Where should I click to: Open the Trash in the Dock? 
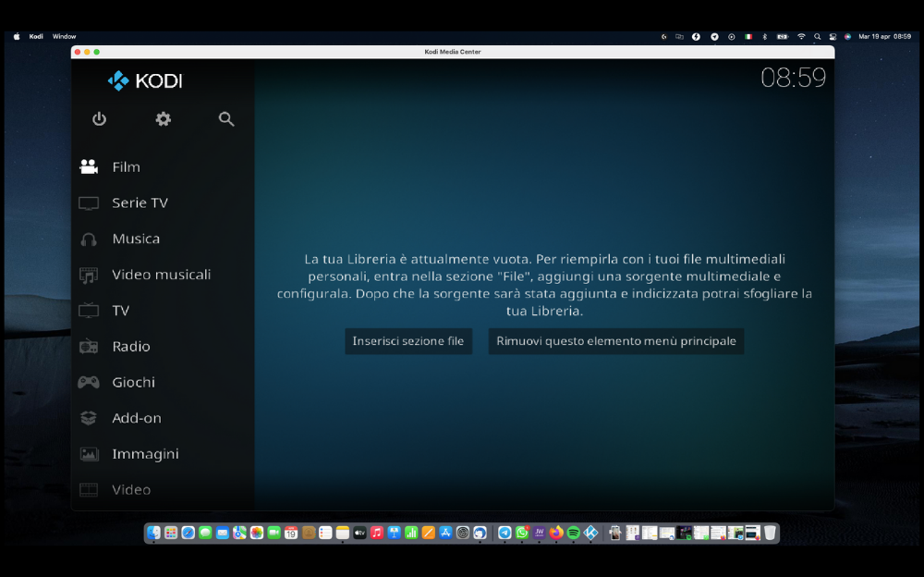[x=770, y=533]
